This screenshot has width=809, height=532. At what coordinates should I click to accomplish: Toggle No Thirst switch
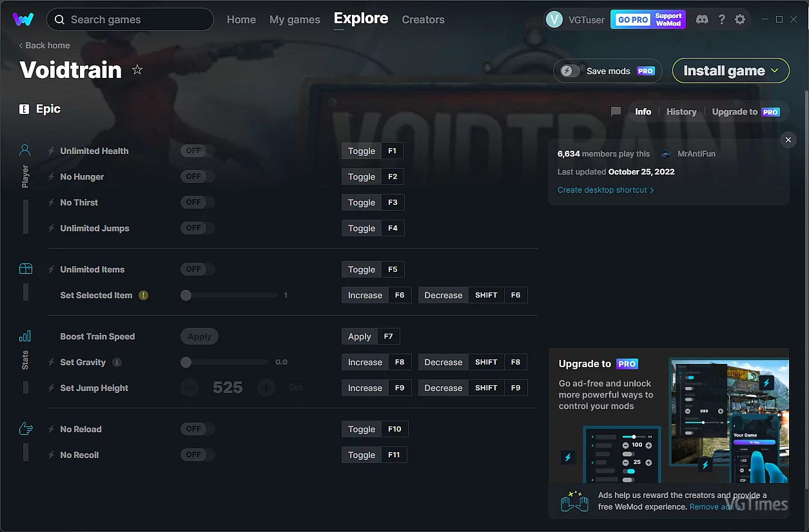coord(197,202)
